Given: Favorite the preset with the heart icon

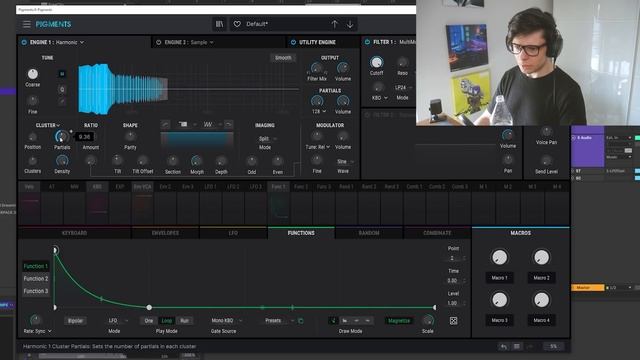Looking at the screenshot, I should click(x=237, y=24).
